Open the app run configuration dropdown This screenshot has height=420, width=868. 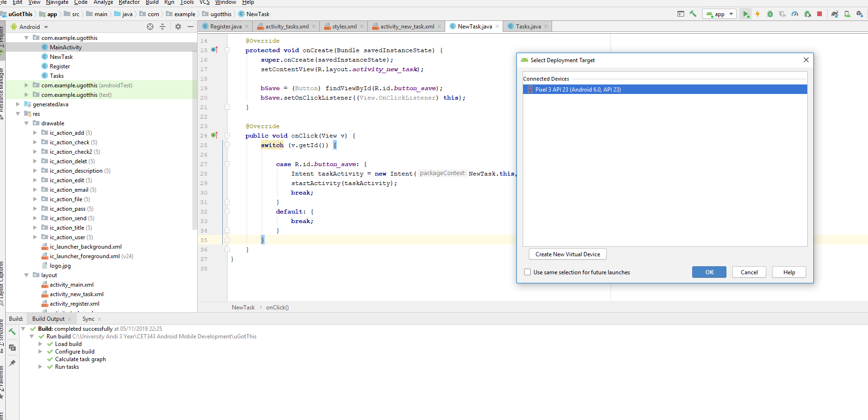point(719,14)
